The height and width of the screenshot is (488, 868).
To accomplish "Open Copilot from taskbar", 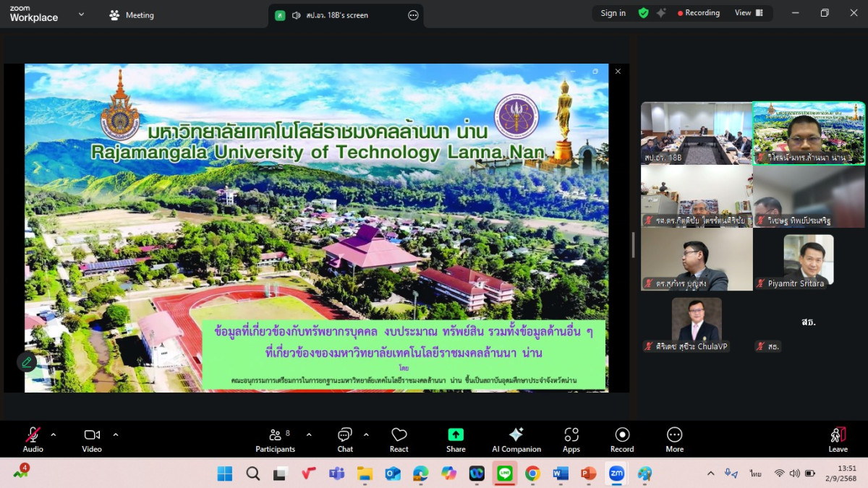I will coord(449,474).
